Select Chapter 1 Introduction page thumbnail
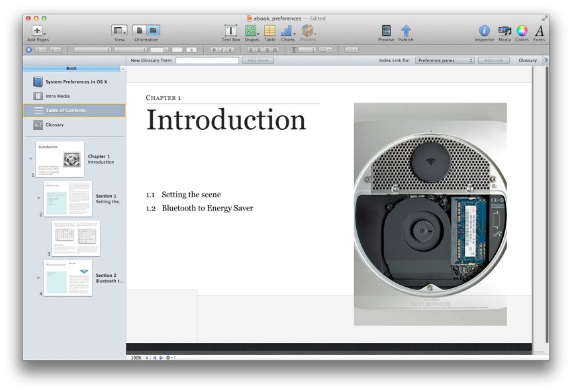 [x=60, y=159]
